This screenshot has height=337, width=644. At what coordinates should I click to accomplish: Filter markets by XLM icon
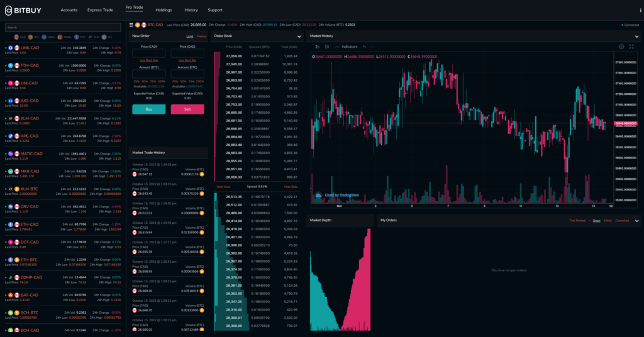pos(91,37)
